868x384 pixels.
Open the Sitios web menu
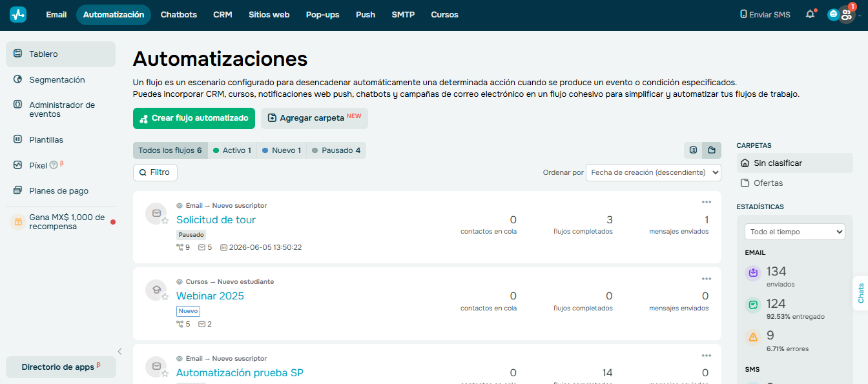[269, 15]
